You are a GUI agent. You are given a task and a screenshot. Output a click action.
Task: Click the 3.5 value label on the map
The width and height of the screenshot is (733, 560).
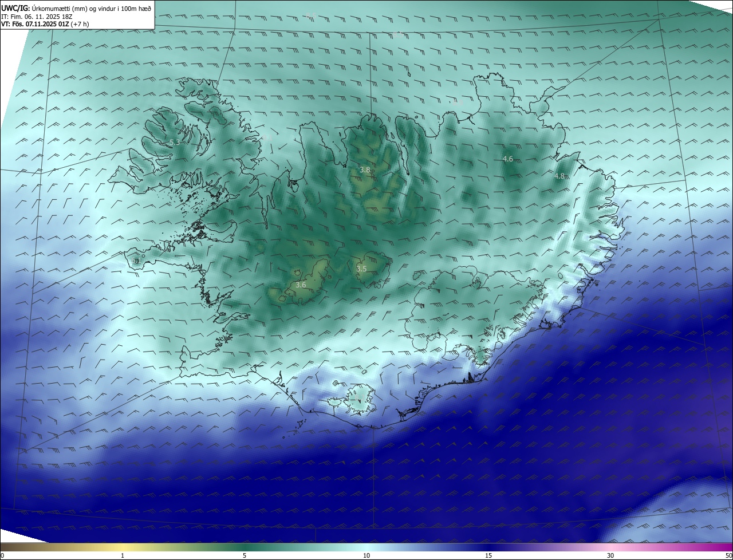tap(361, 269)
